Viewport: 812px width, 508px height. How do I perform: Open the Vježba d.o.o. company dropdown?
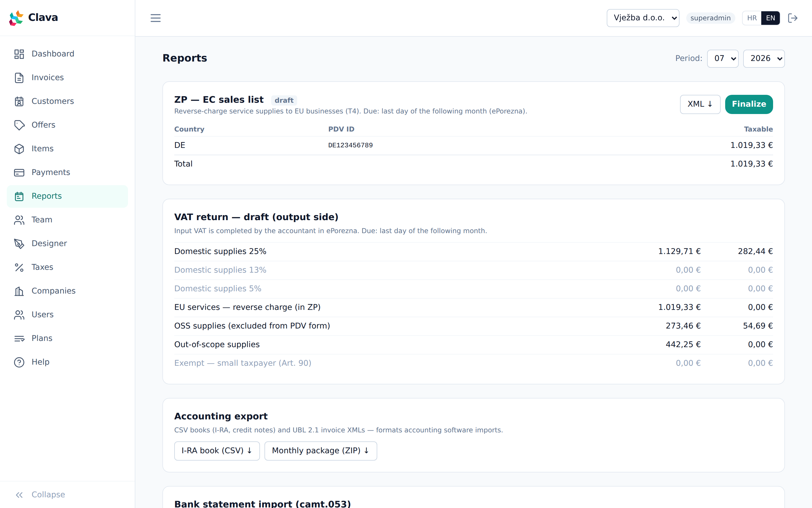(x=643, y=18)
